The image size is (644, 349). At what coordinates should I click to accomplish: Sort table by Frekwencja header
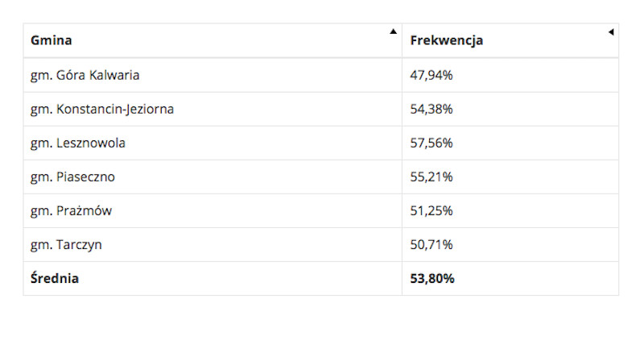click(x=510, y=40)
